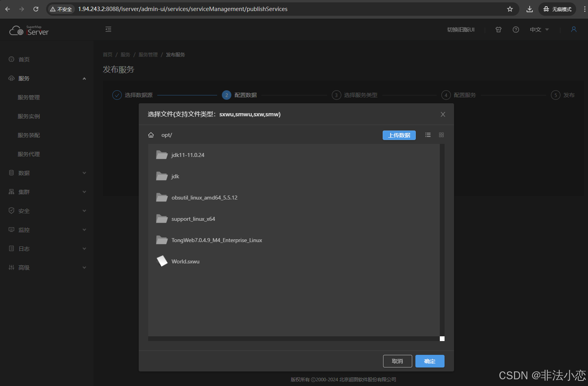
Task: Select the World.sxwu file
Action: (x=178, y=261)
